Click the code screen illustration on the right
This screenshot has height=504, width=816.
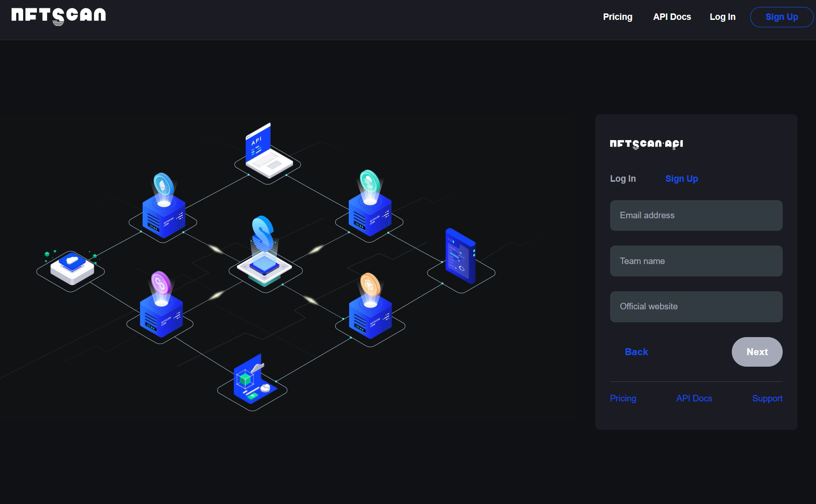[459, 257]
